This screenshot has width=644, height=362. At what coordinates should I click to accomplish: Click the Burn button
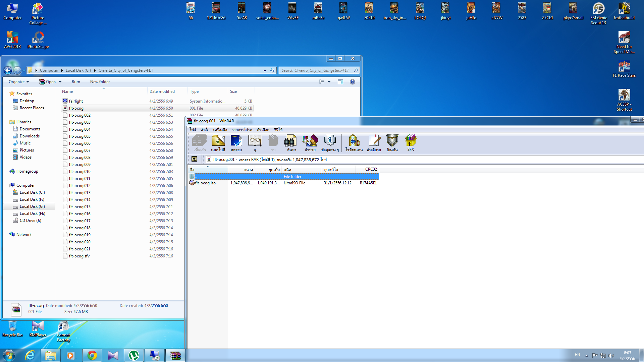[76, 82]
